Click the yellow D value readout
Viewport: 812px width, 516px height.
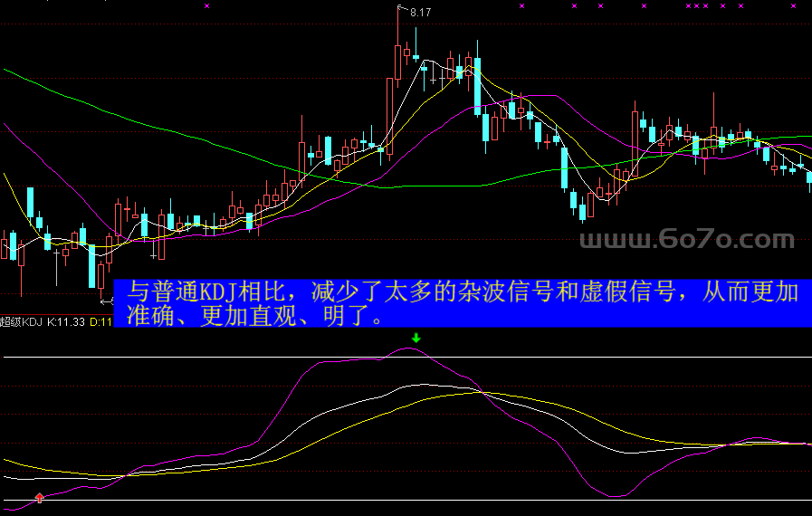tap(100, 321)
